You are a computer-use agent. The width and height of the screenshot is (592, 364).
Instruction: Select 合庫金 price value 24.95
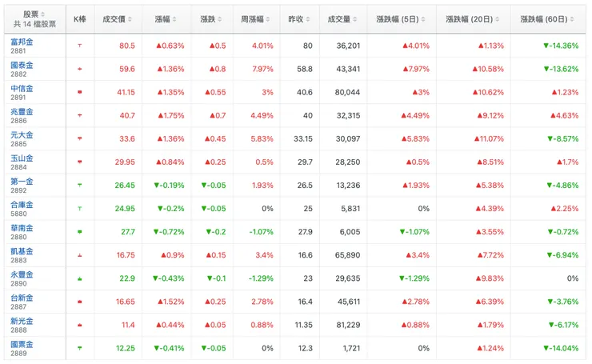(125, 209)
